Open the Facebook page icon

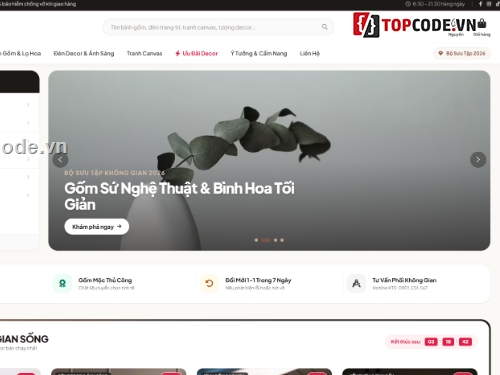[x=480, y=4]
